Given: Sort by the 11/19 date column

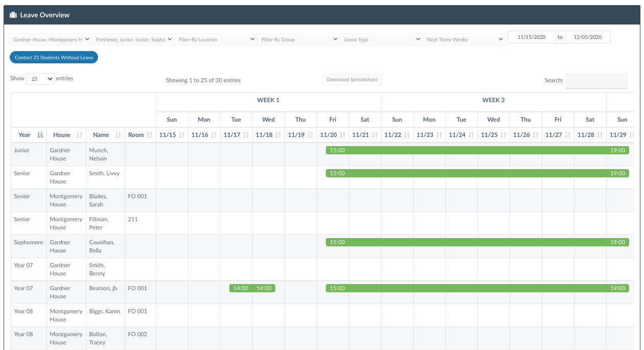Looking at the screenshot, I should [x=301, y=135].
